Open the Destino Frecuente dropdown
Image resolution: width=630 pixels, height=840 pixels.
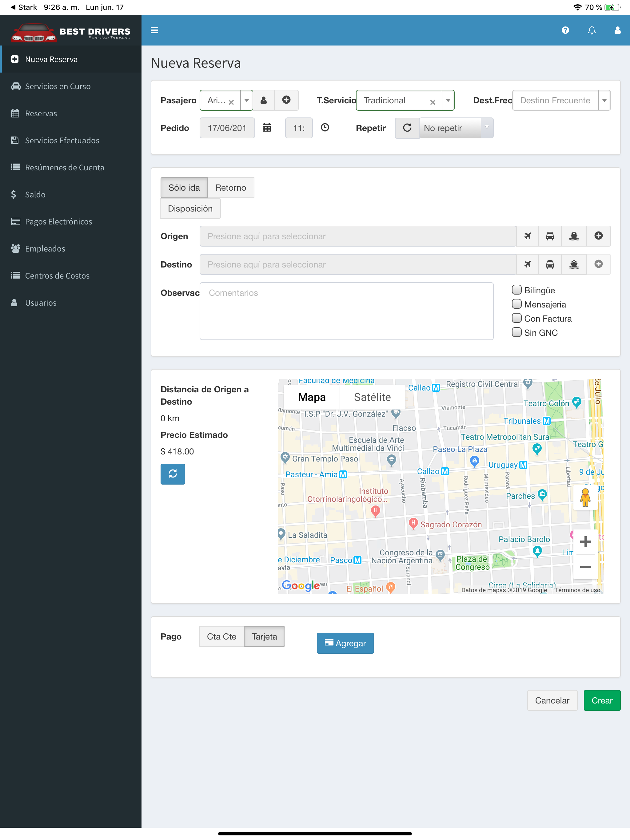561,100
